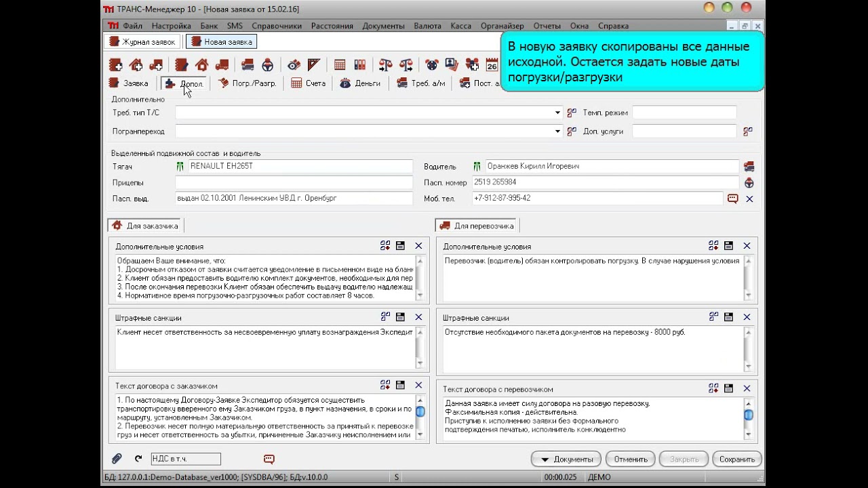Load template for customer Штрафные санкции
Image resolution: width=868 pixels, height=488 pixels.
coord(385,317)
